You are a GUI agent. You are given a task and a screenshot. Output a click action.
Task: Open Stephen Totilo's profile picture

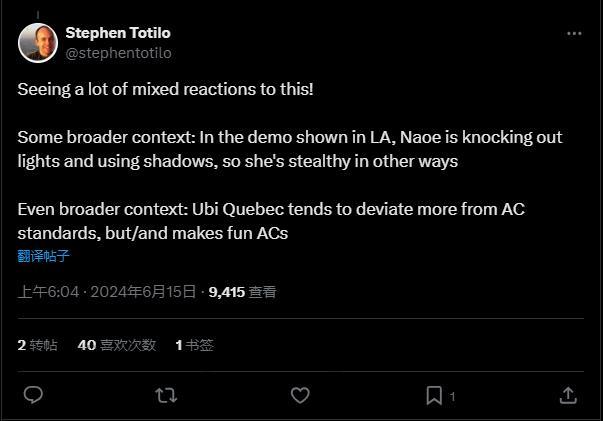point(37,42)
